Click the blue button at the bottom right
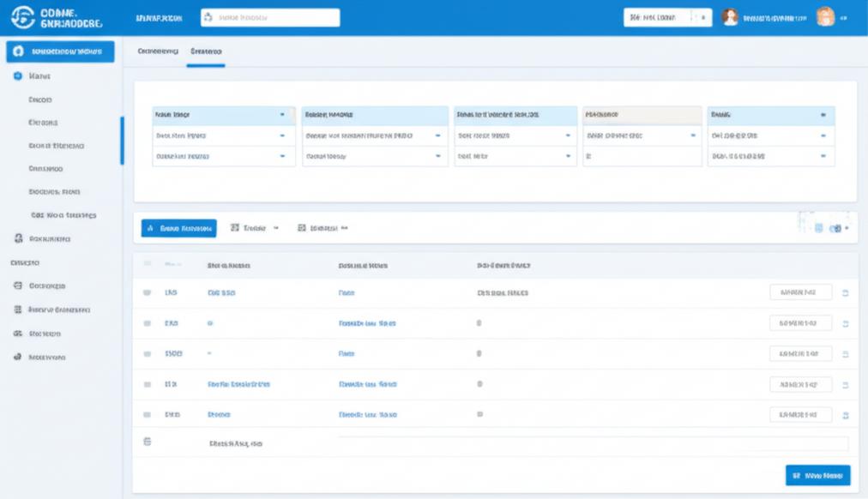 pyautogui.click(x=817, y=475)
